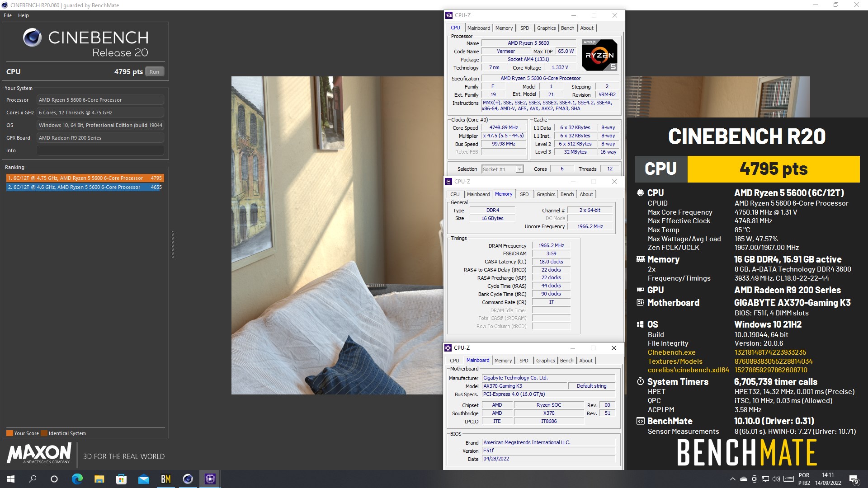Open the Help menu in Cinebench

24,15
